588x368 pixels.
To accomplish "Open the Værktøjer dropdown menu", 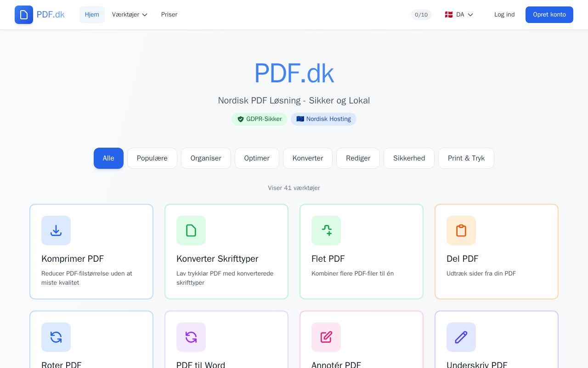I will point(130,15).
